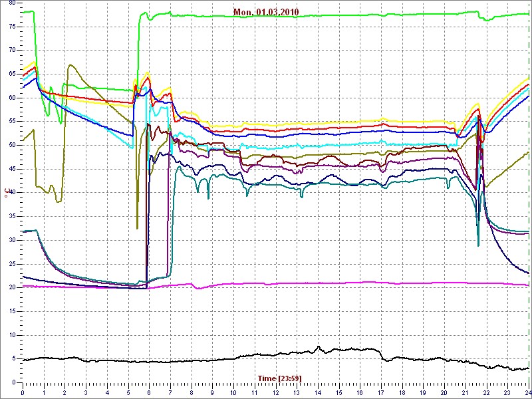Click the chart title "Mon. 01.03.2010"
Image resolution: width=532 pixels, height=399 pixels.
pyautogui.click(x=266, y=12)
